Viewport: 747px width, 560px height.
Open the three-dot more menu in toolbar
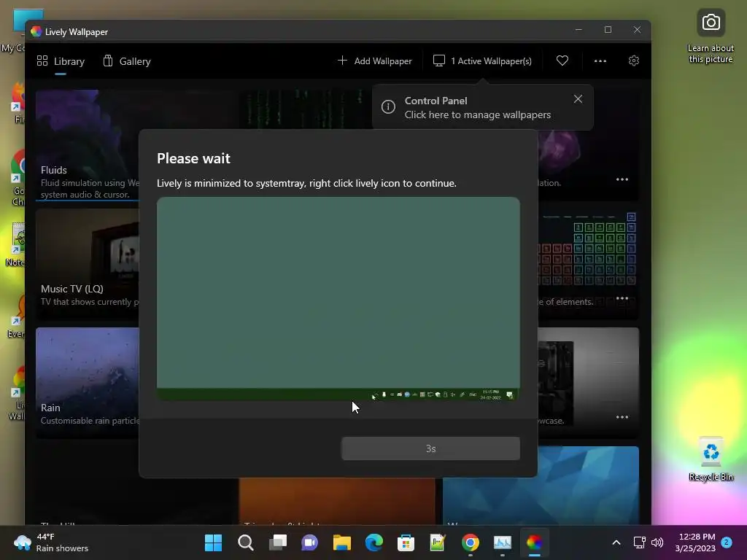coord(600,61)
